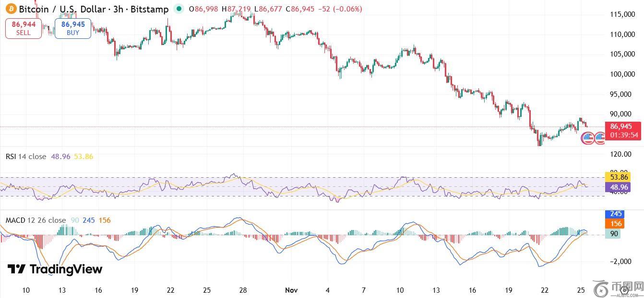Click the green market status dot

pos(179,9)
